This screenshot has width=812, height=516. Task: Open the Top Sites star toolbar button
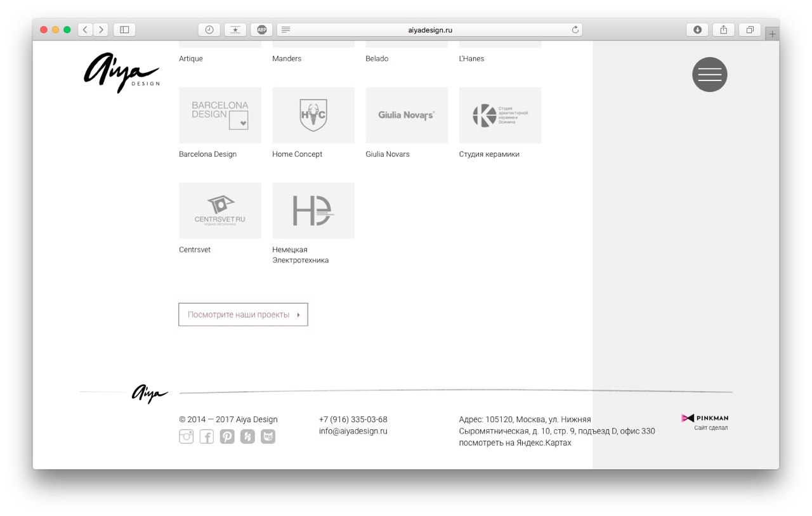point(235,30)
